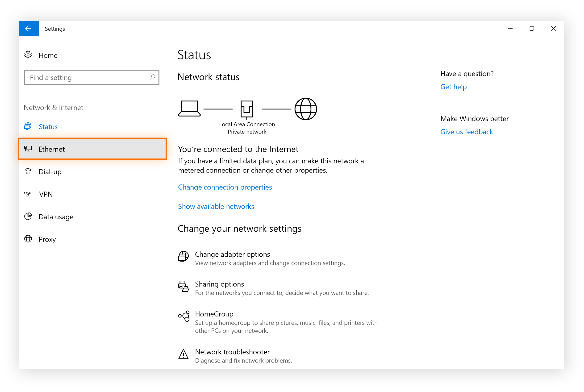Click the back arrow button
The image size is (584, 392).
pos(29,29)
